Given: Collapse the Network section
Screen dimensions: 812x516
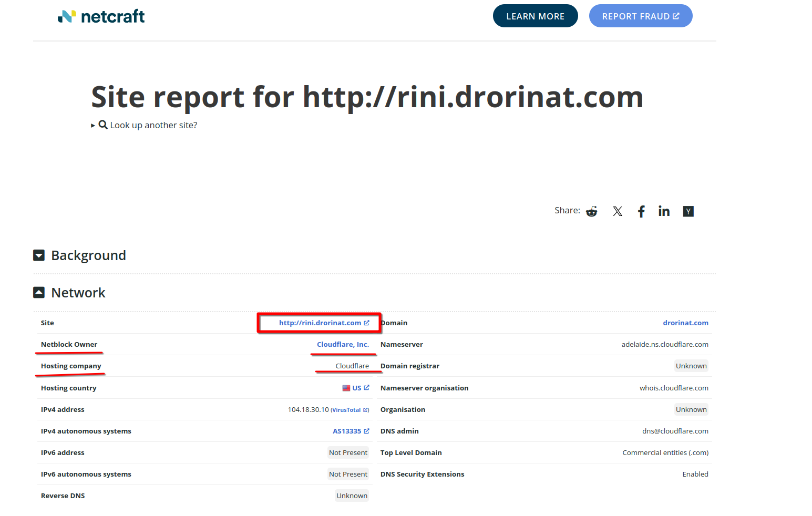Looking at the screenshot, I should tap(39, 293).
